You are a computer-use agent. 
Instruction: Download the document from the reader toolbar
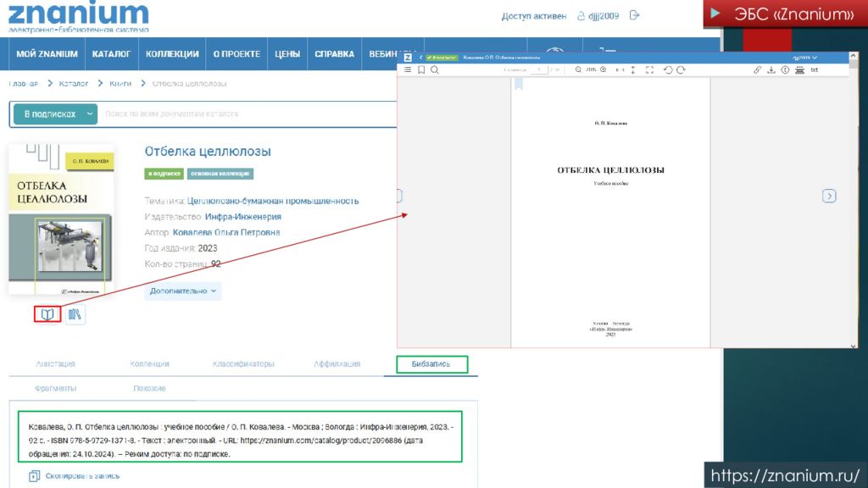pyautogui.click(x=771, y=69)
